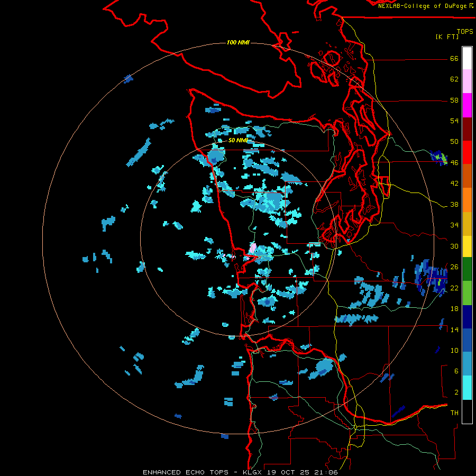The image size is (476, 476).
Task: Click the light green 26 kft legend swatch
Action: point(467,293)
